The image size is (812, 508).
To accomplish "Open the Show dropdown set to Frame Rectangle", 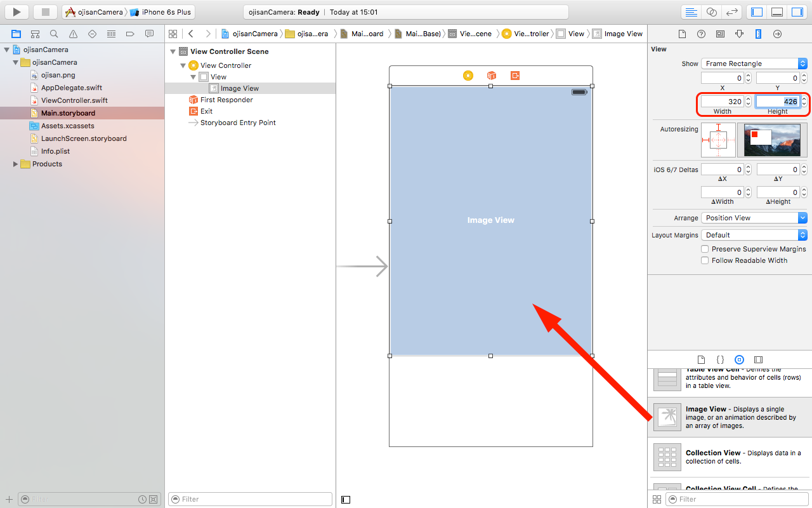I will click(754, 63).
